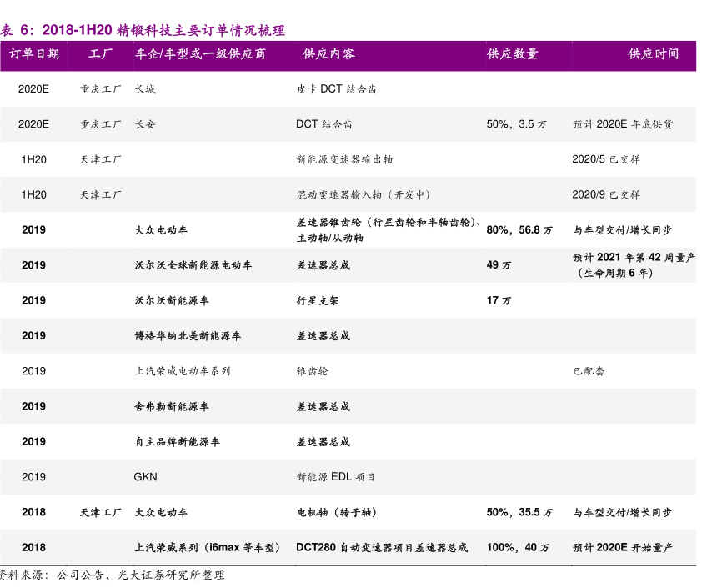The height and width of the screenshot is (588, 702).
Task: Click the 供应时间 column header
Action: point(653,54)
